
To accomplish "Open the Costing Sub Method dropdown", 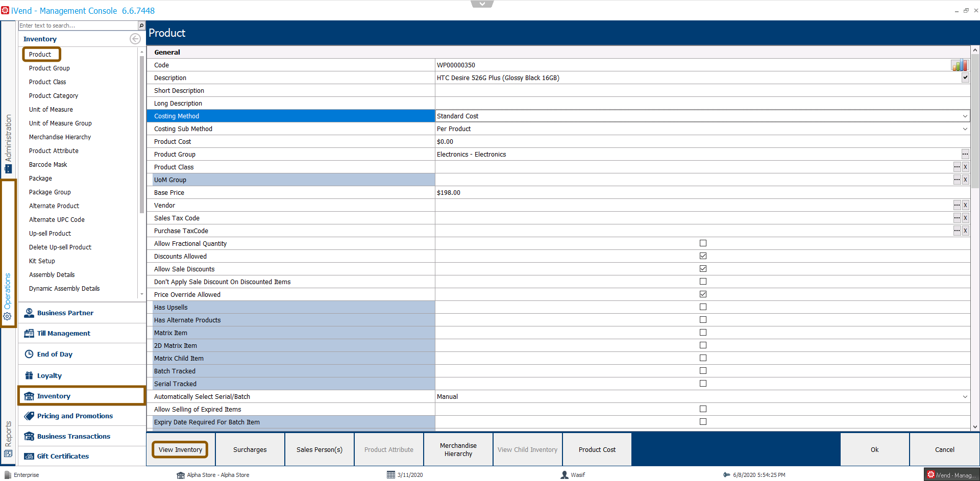I will pyautogui.click(x=965, y=129).
